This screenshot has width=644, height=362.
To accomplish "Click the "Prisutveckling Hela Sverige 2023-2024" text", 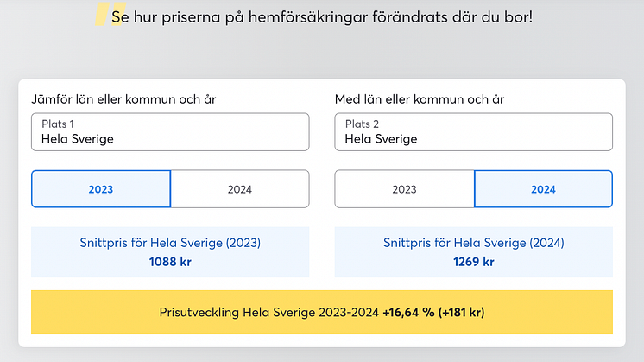I will pyautogui.click(x=269, y=312).
